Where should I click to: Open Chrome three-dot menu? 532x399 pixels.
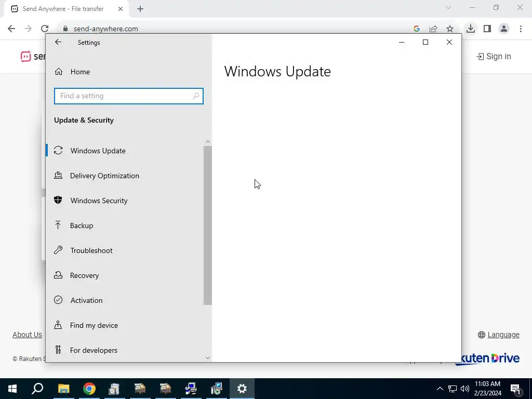click(x=521, y=29)
